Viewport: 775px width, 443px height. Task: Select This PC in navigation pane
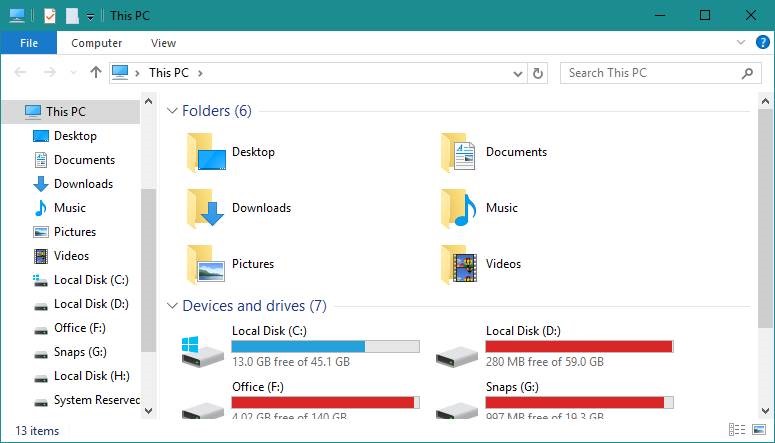pos(70,112)
